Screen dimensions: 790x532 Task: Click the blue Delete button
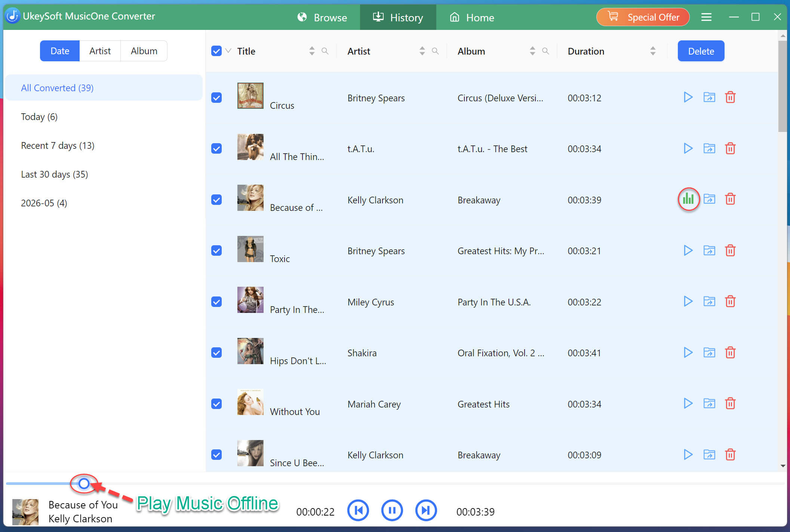(x=701, y=51)
